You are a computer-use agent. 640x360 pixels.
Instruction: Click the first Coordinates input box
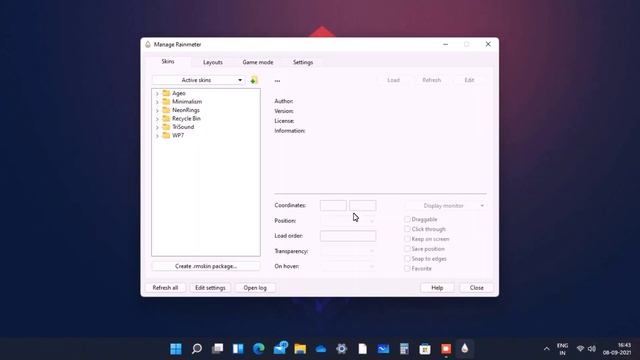pyautogui.click(x=333, y=205)
